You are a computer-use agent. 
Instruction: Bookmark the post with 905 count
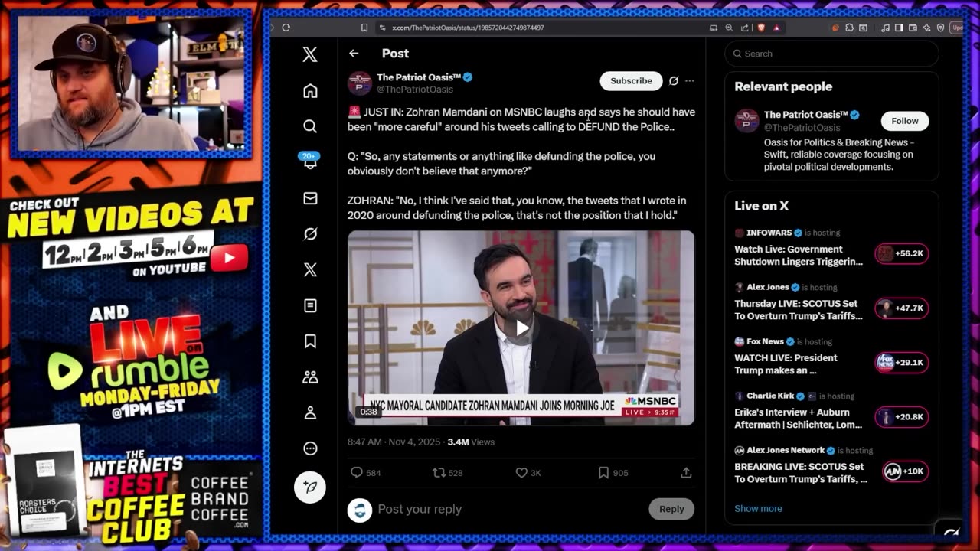coord(604,473)
